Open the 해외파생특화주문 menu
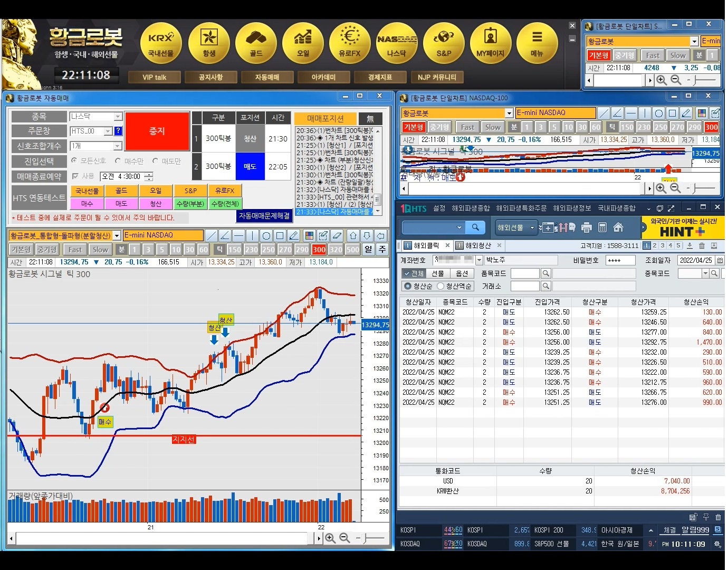 [521, 208]
